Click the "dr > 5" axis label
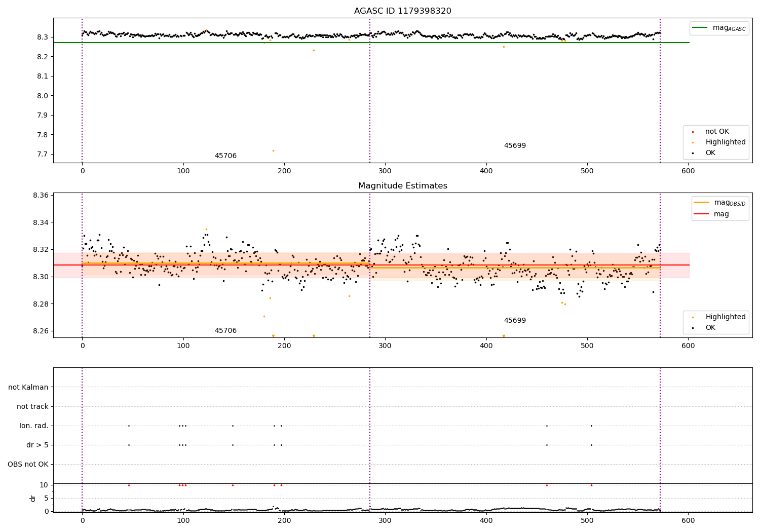 coord(37,445)
